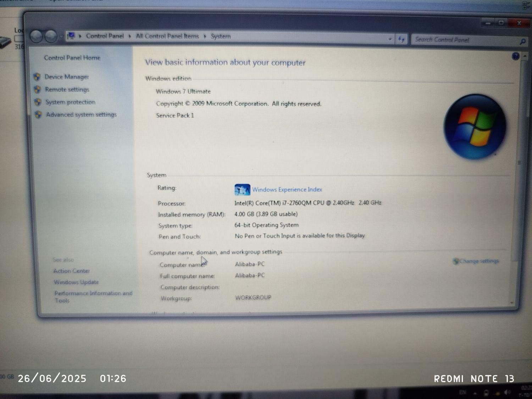Click the Windows 7 logo orb
The height and width of the screenshot is (399, 532).
pyautogui.click(x=475, y=127)
